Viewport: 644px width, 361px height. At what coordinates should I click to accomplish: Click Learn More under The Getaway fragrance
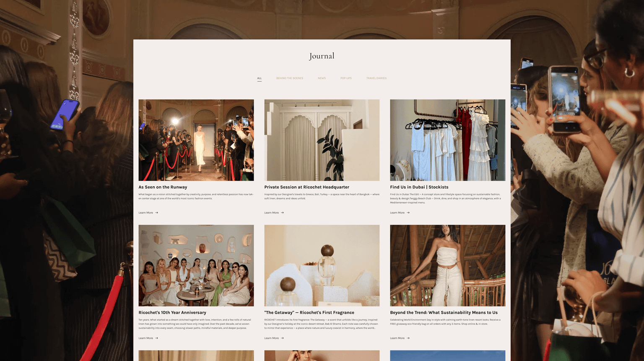[272, 338]
